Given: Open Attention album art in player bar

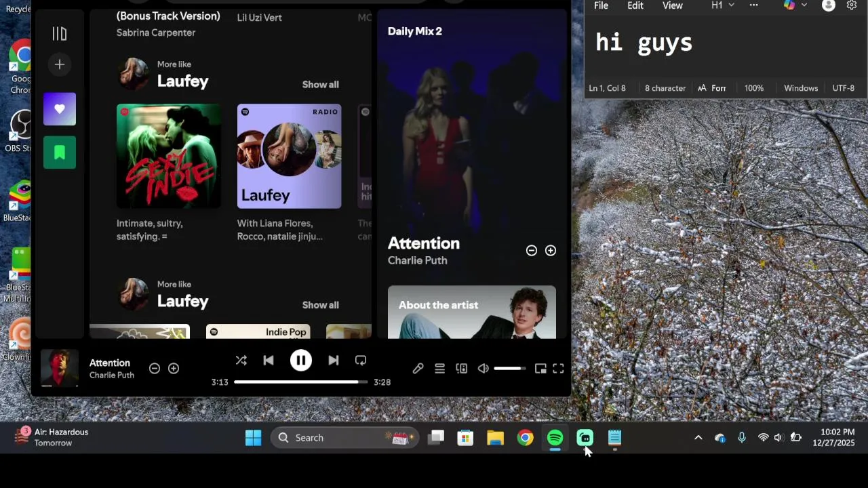Looking at the screenshot, I should tap(60, 368).
